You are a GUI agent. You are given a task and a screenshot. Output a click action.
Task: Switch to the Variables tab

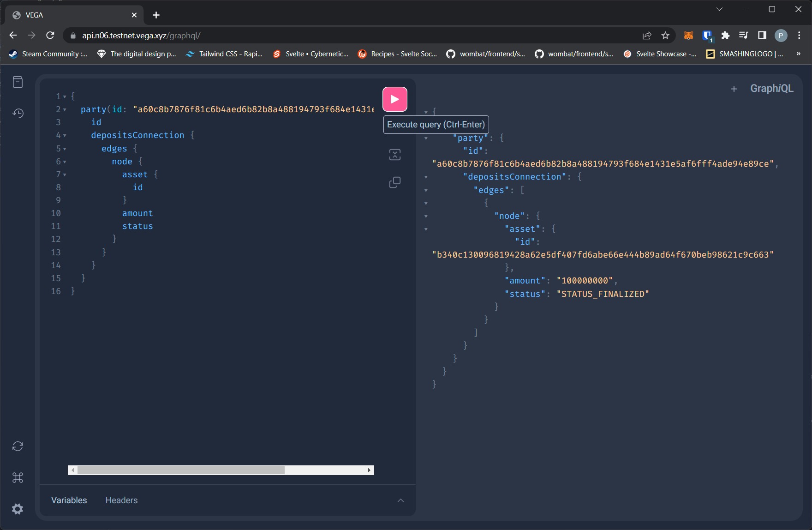tap(69, 500)
